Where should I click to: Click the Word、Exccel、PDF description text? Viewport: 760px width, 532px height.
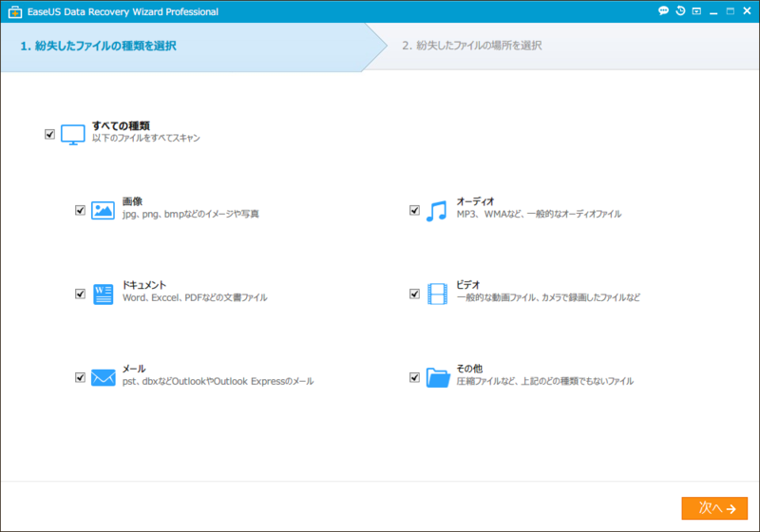click(195, 297)
